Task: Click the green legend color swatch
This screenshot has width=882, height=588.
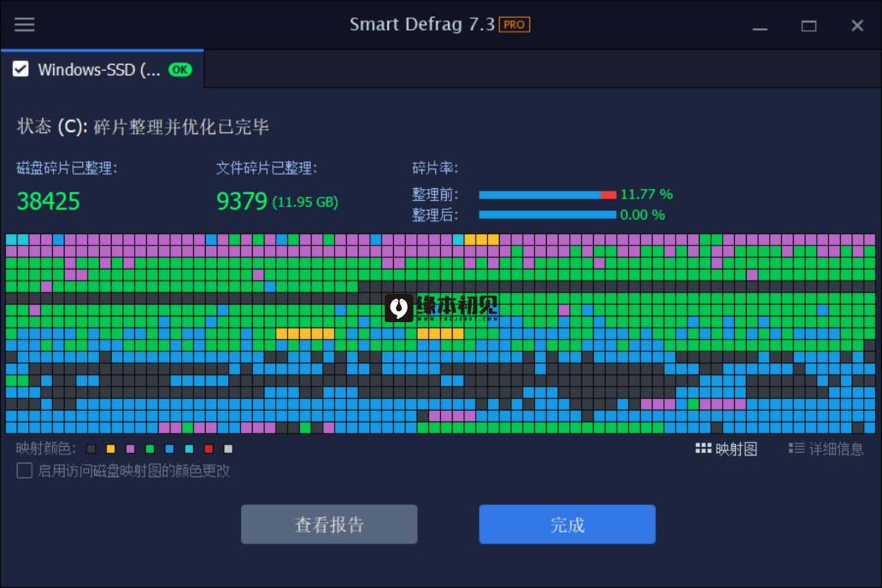Action: pos(150,449)
